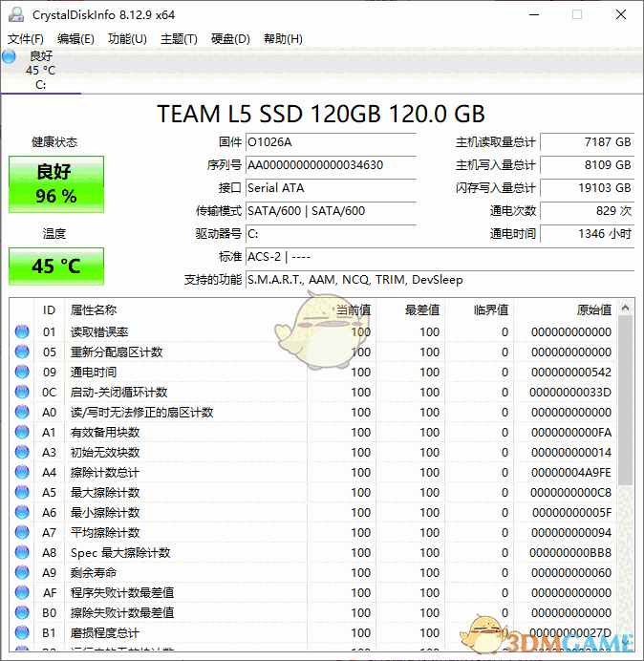The image size is (644, 661).
Task: Click raw value 00000004A9FE
Action: click(x=571, y=473)
